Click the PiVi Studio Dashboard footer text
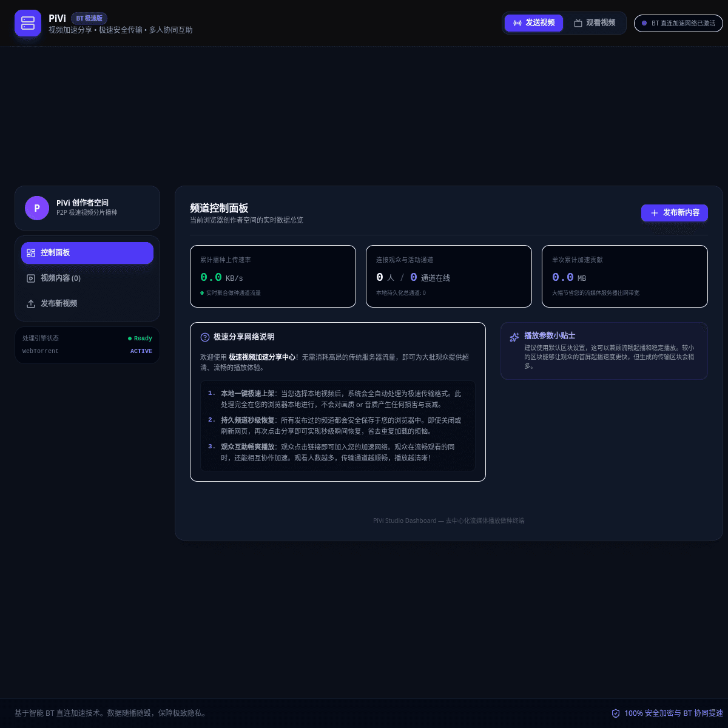The width and height of the screenshot is (728, 728). (449, 521)
